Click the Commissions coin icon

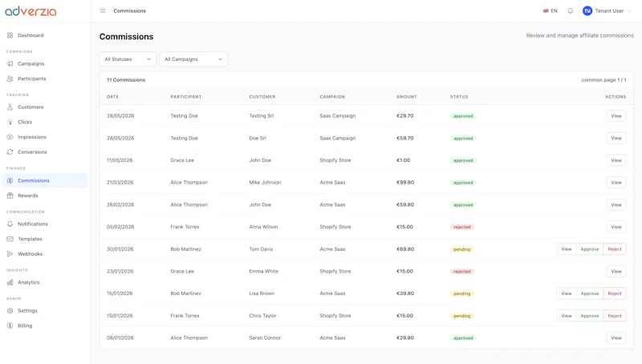point(10,180)
